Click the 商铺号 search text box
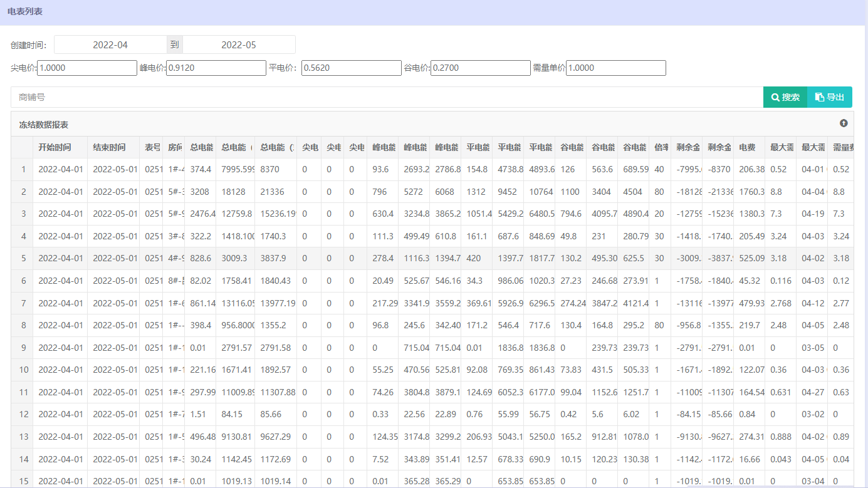 click(x=387, y=97)
